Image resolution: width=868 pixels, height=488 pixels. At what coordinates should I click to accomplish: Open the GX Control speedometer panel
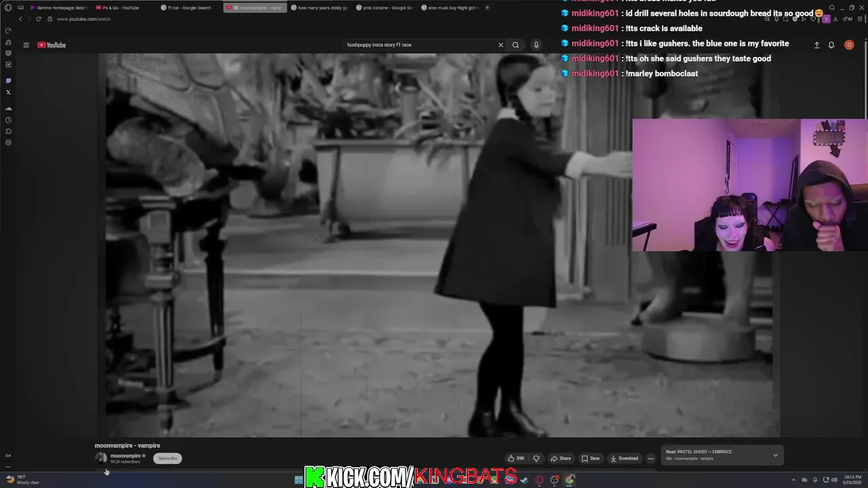tap(8, 30)
